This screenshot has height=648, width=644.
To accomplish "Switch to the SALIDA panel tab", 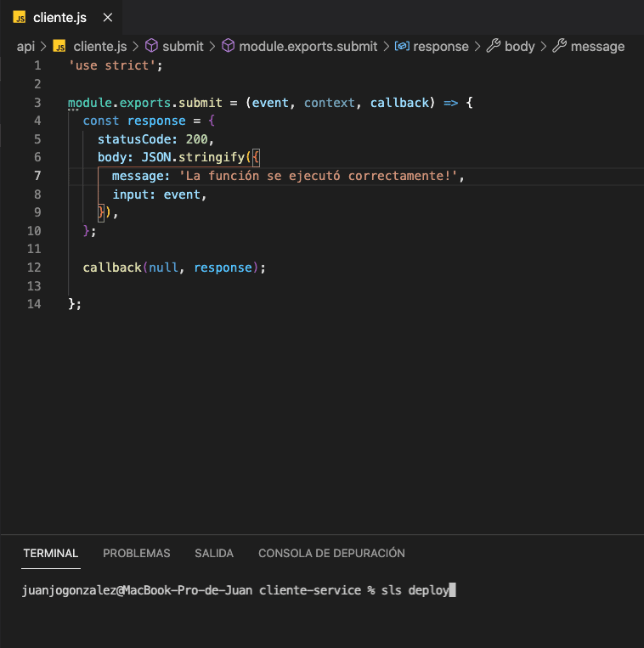I will (x=214, y=553).
